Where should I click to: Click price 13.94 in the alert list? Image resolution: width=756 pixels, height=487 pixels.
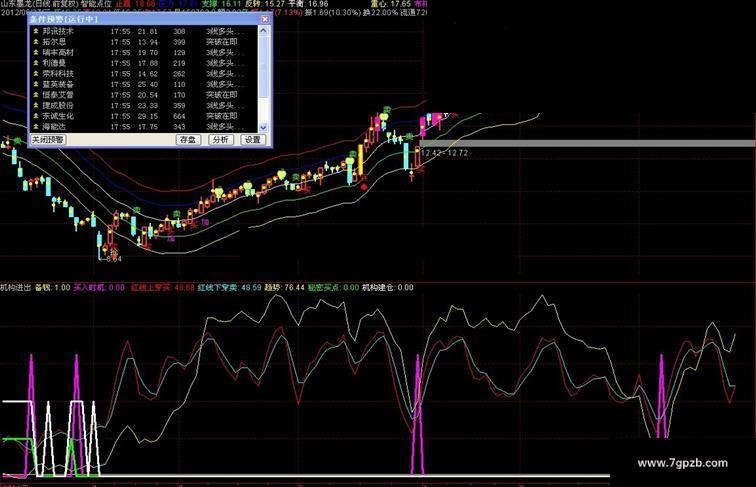pos(148,42)
